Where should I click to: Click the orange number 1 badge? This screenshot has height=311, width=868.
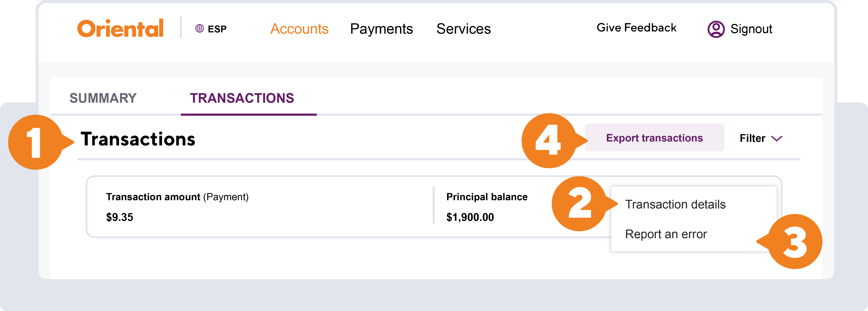click(35, 142)
